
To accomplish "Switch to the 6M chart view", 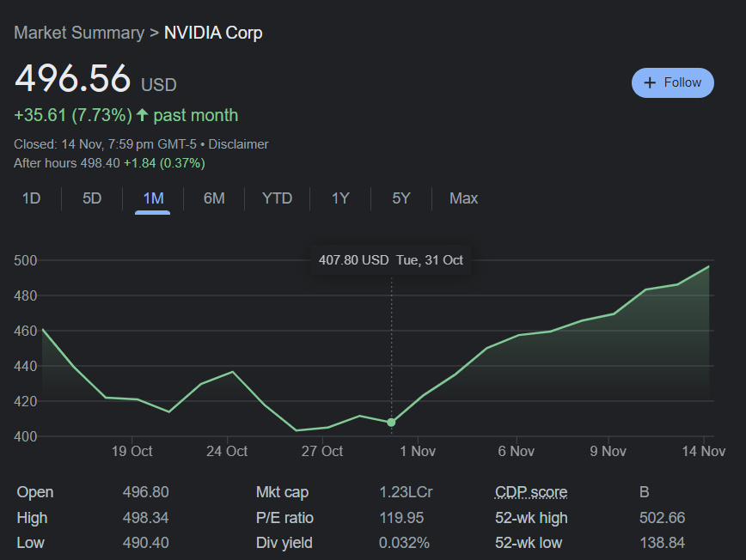I will coord(214,198).
